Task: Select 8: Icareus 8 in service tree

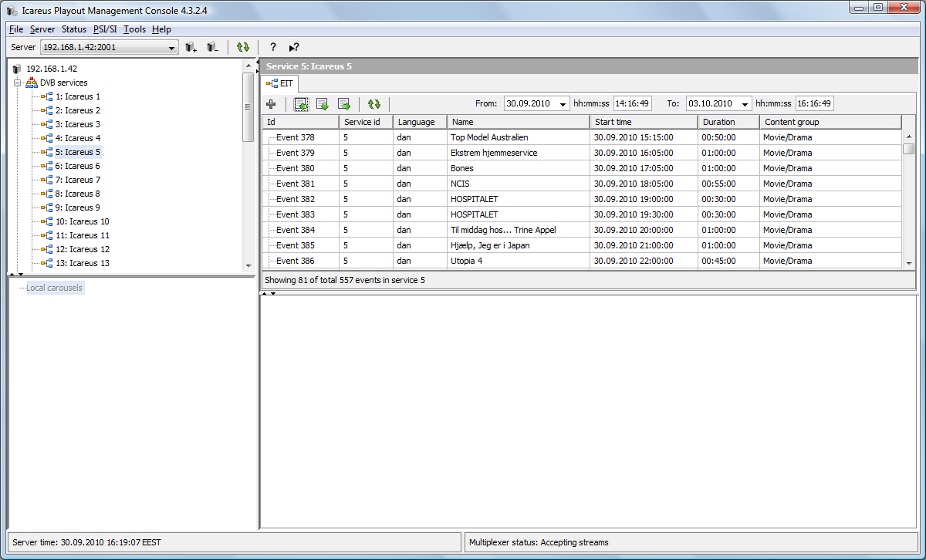Action: [x=77, y=194]
